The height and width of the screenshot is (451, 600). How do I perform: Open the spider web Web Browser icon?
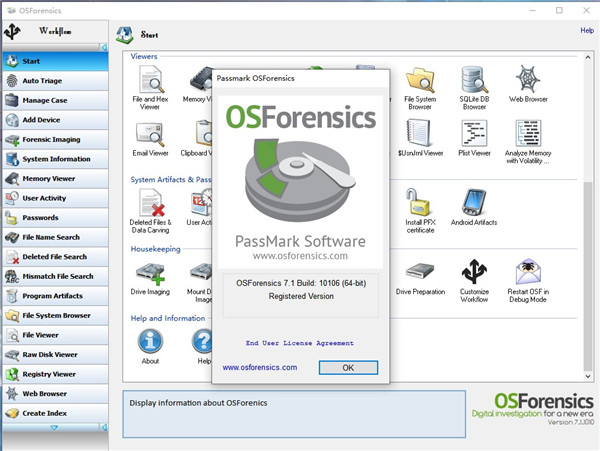click(x=528, y=79)
